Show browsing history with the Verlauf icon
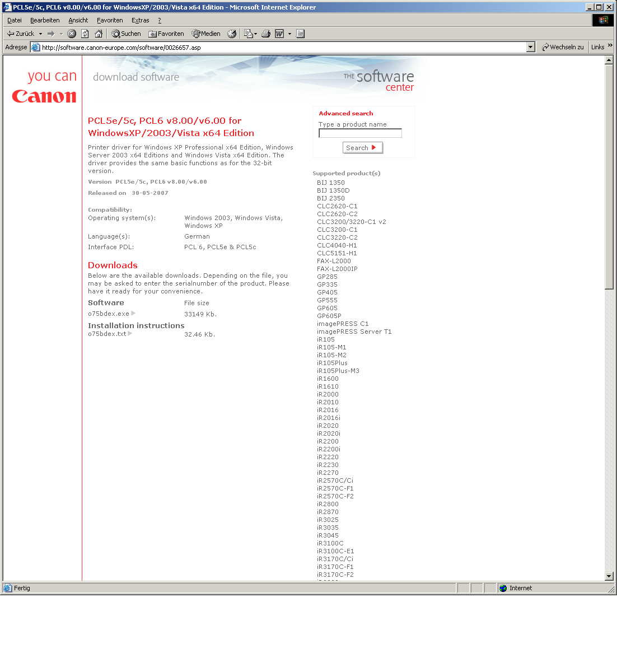The image size is (617, 672). click(x=232, y=34)
